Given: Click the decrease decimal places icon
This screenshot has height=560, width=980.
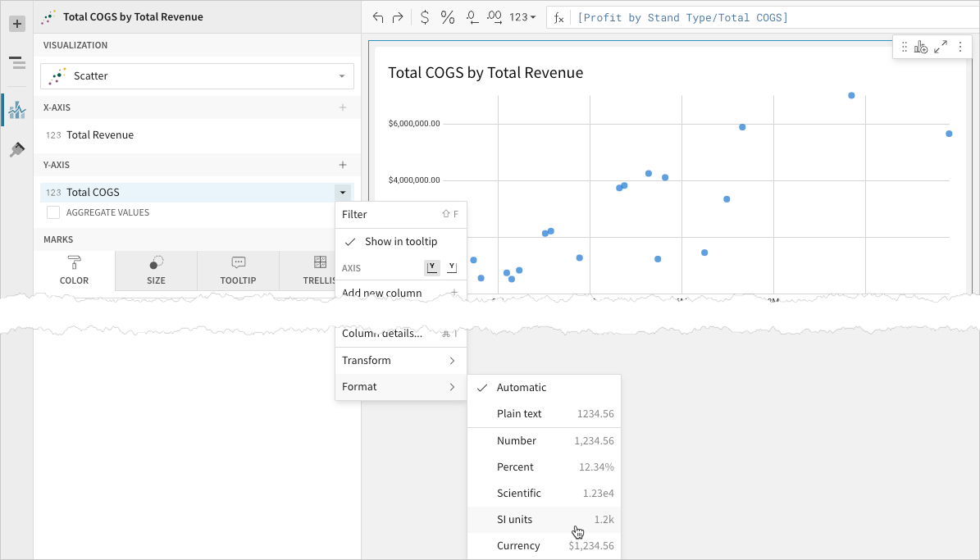Looking at the screenshot, I should pyautogui.click(x=472, y=17).
